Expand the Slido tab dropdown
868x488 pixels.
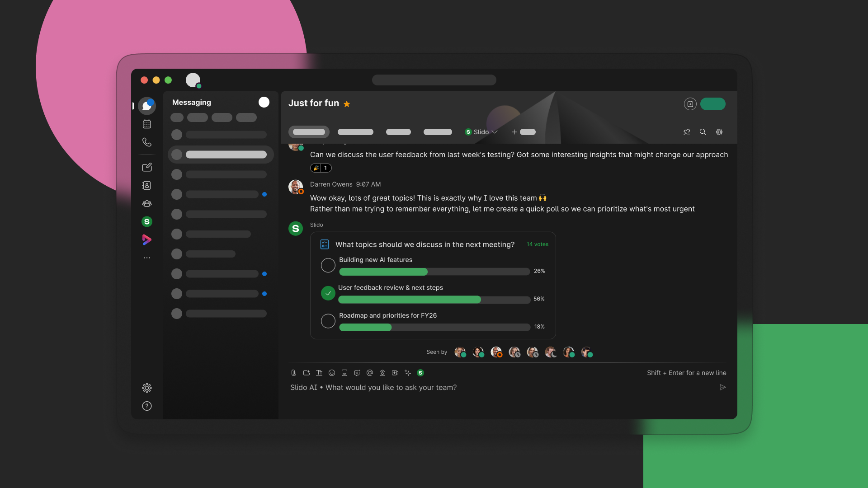[495, 132]
